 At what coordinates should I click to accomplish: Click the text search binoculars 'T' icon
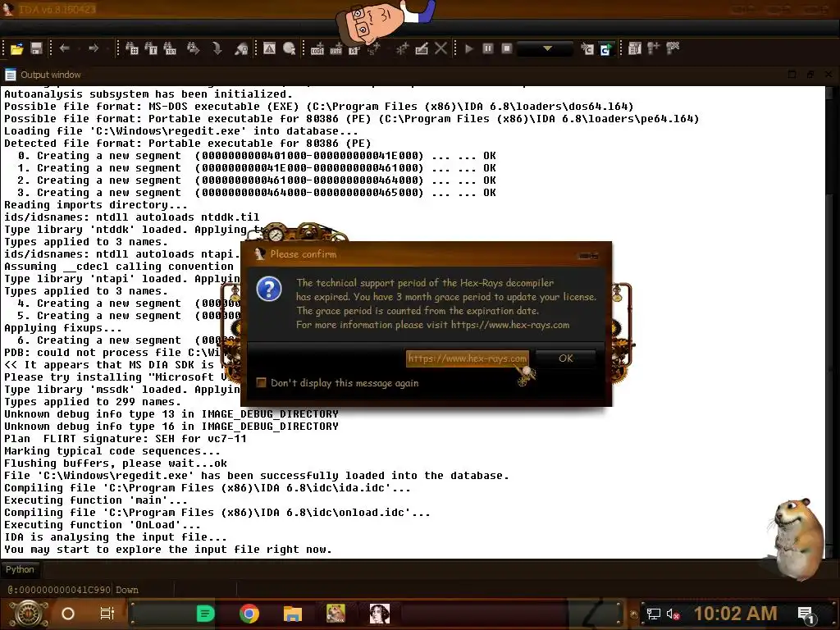151,48
